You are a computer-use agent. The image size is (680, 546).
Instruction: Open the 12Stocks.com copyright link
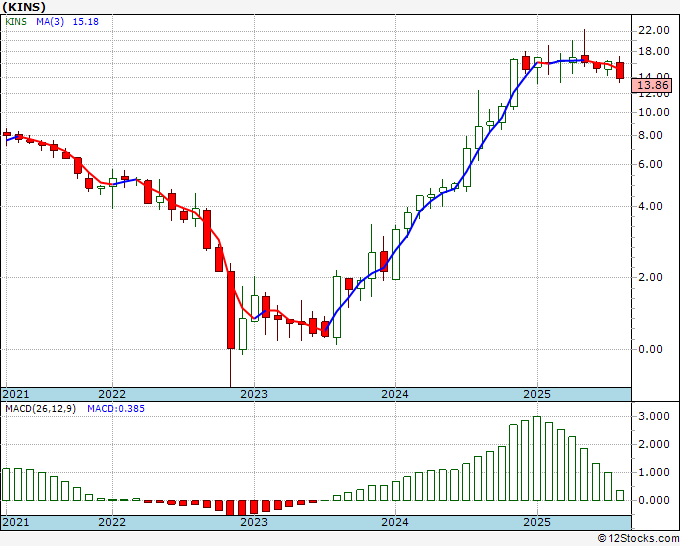coord(638,539)
